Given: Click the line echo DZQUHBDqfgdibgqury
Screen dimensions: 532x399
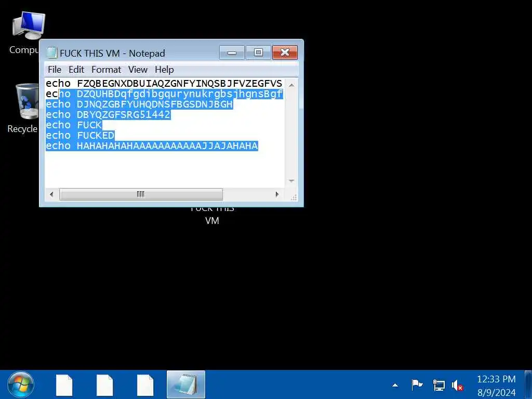Looking at the screenshot, I should click(164, 94).
